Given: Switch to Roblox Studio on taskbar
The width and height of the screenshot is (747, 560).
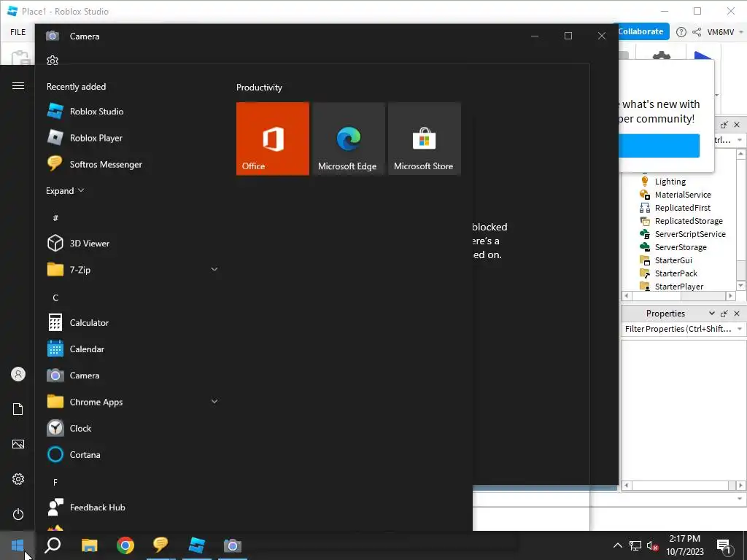Looking at the screenshot, I should pos(197,545).
